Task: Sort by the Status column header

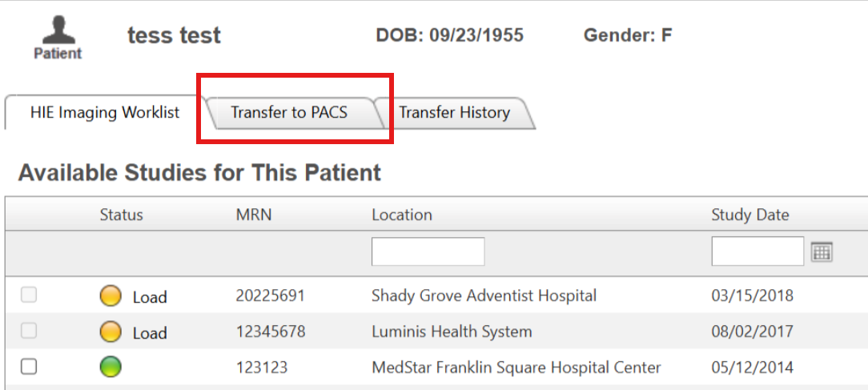Action: (x=122, y=215)
